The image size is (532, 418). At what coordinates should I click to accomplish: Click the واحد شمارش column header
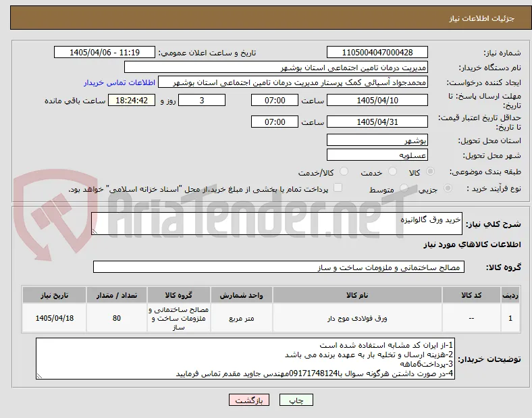[x=241, y=295]
